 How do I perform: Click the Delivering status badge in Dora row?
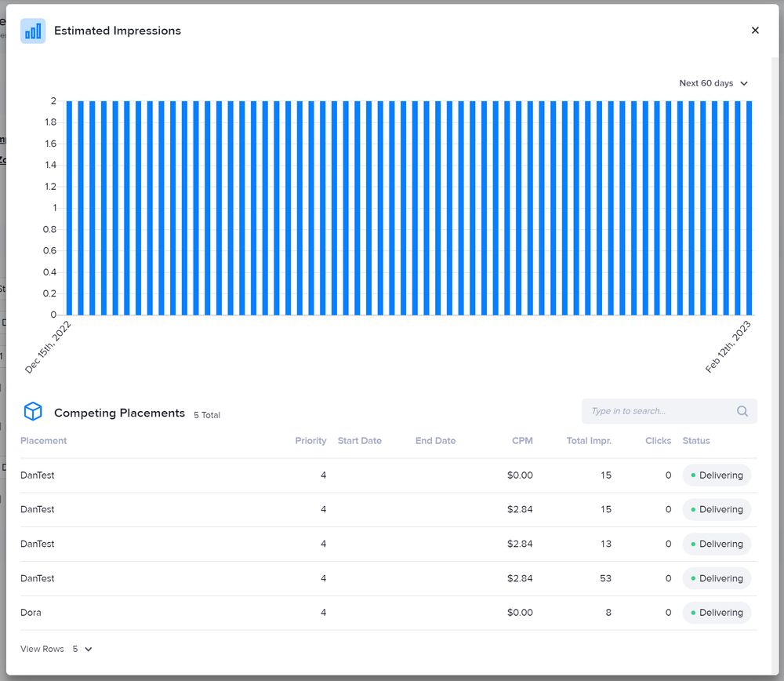(717, 613)
